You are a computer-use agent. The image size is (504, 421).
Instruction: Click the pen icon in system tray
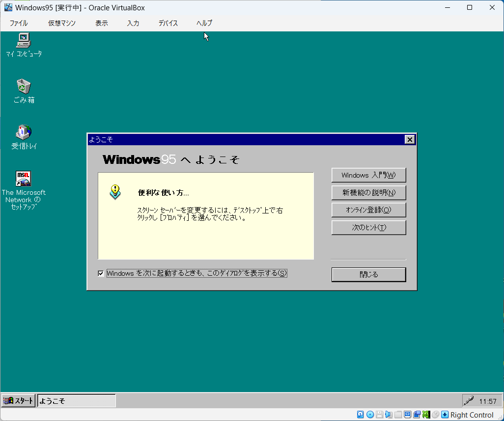tap(469, 400)
